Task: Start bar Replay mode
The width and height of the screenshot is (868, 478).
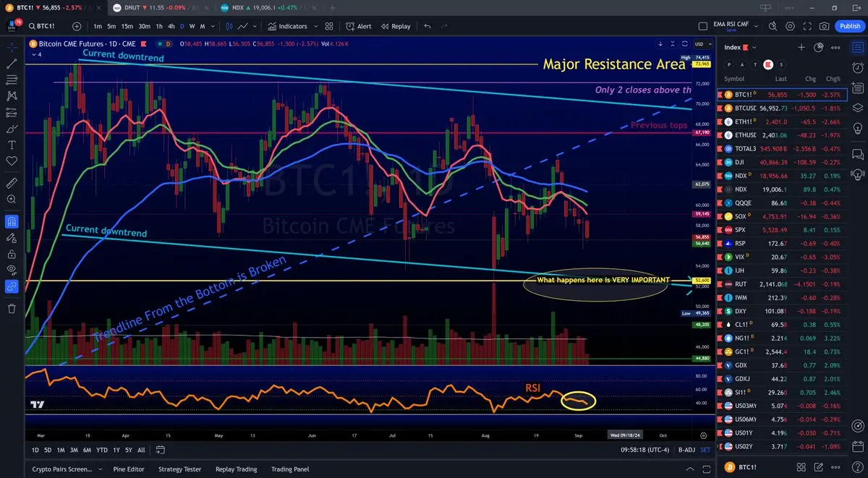Action: [396, 26]
